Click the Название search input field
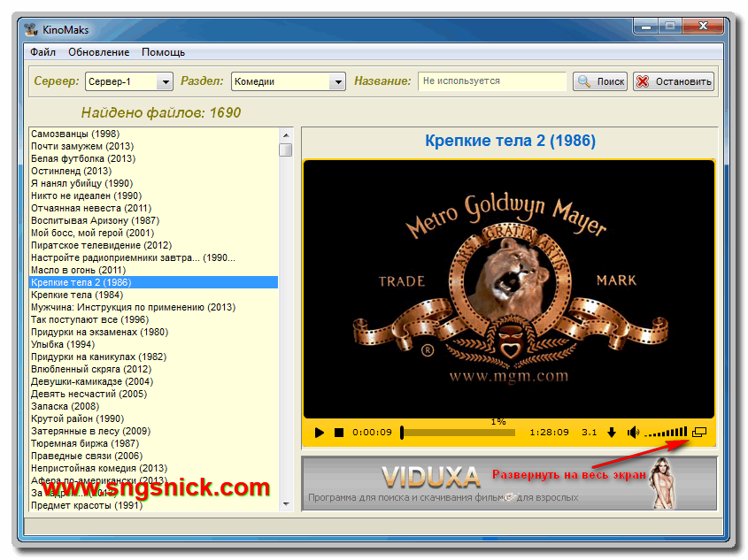748x560 pixels. [492, 81]
